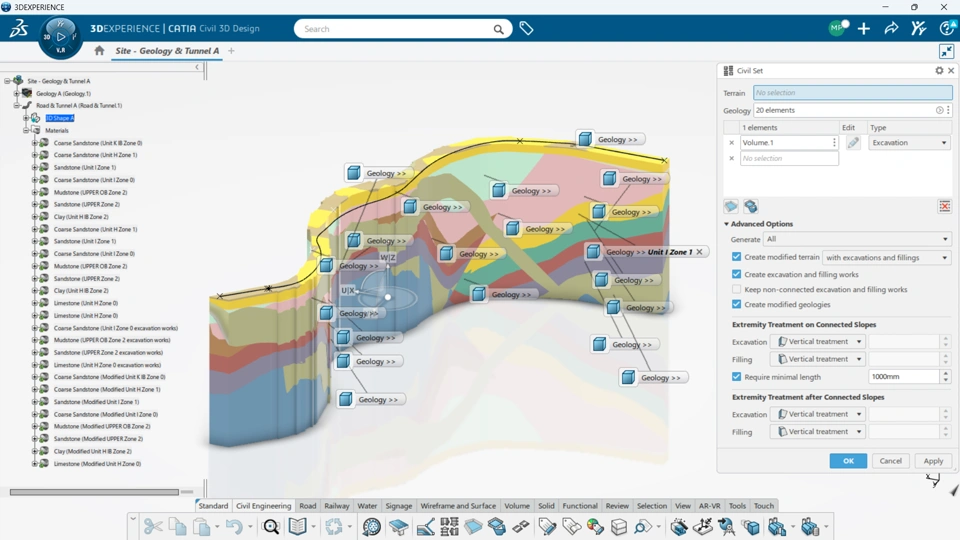The image size is (960, 540).
Task: Click terrain surface icon in Civil Set panel
Action: (731, 206)
